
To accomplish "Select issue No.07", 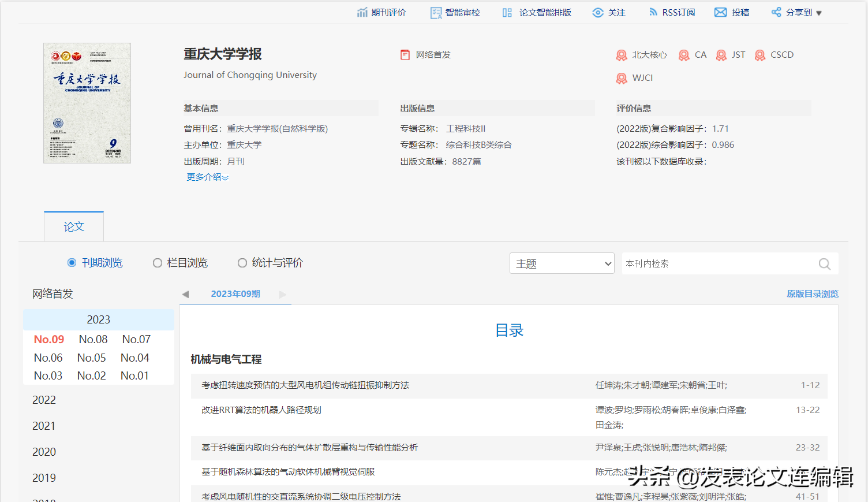I will point(136,339).
